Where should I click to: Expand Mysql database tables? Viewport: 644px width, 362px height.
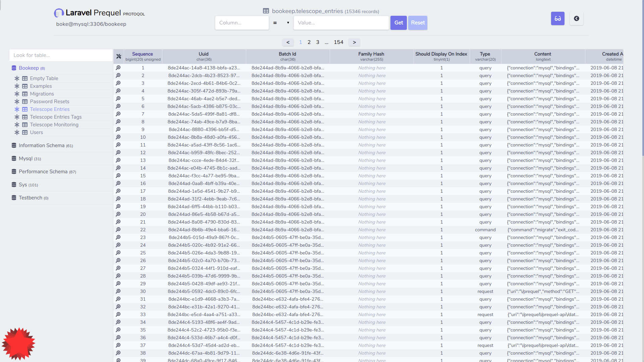30,159
